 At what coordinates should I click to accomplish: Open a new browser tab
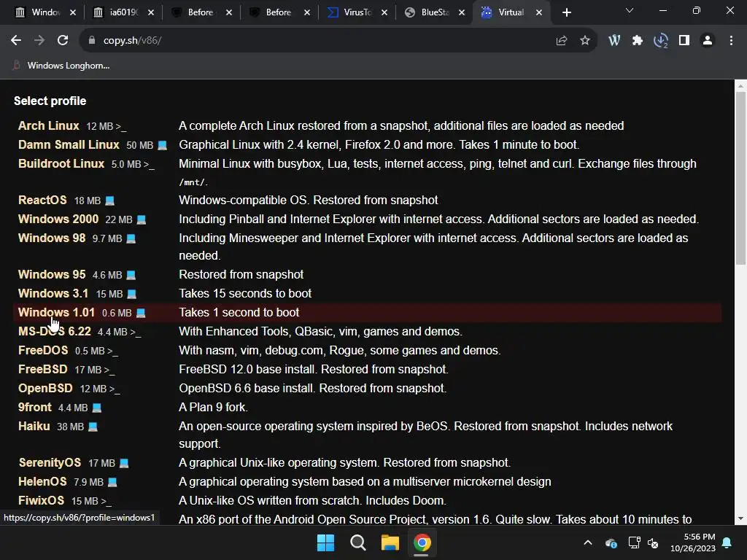(x=566, y=12)
